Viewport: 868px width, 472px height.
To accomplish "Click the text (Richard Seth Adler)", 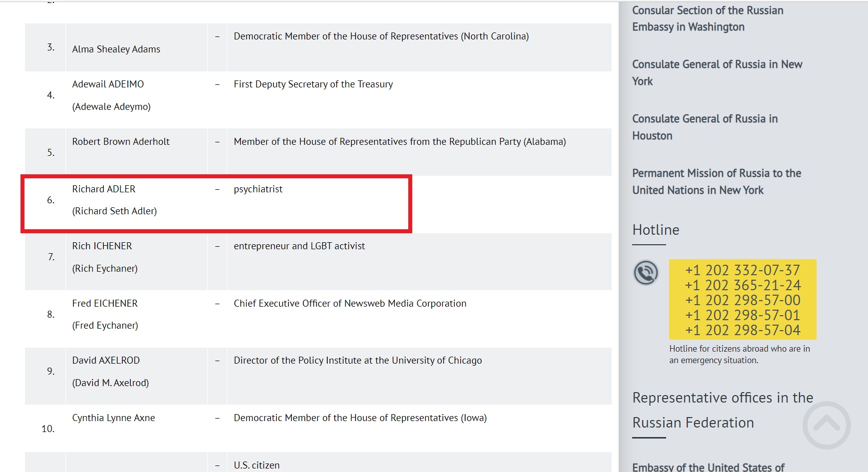I will coord(114,211).
